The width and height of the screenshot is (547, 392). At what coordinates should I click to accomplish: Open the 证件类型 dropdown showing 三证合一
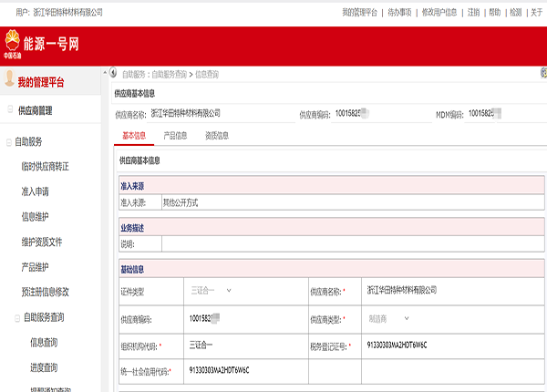click(211, 291)
